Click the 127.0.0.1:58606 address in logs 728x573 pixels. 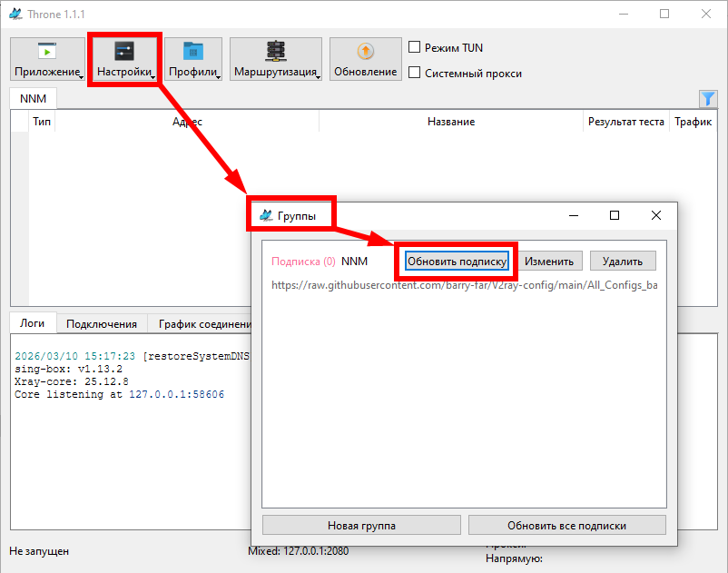tap(176, 394)
